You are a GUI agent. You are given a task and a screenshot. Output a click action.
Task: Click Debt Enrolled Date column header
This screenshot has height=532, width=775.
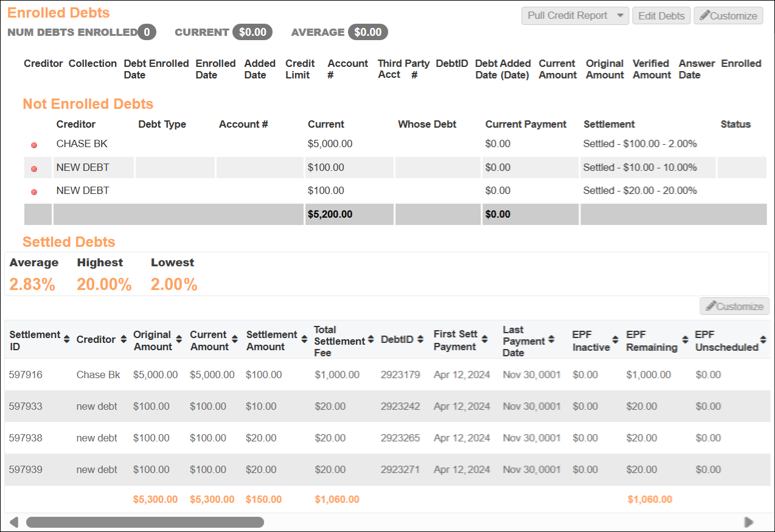point(157,69)
